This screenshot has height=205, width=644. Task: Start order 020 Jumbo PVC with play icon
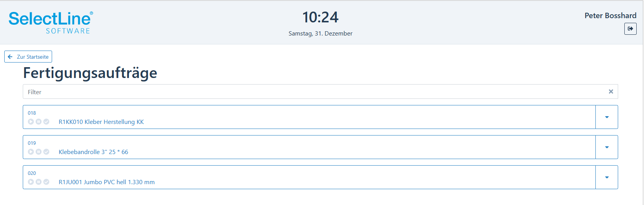[31, 182]
